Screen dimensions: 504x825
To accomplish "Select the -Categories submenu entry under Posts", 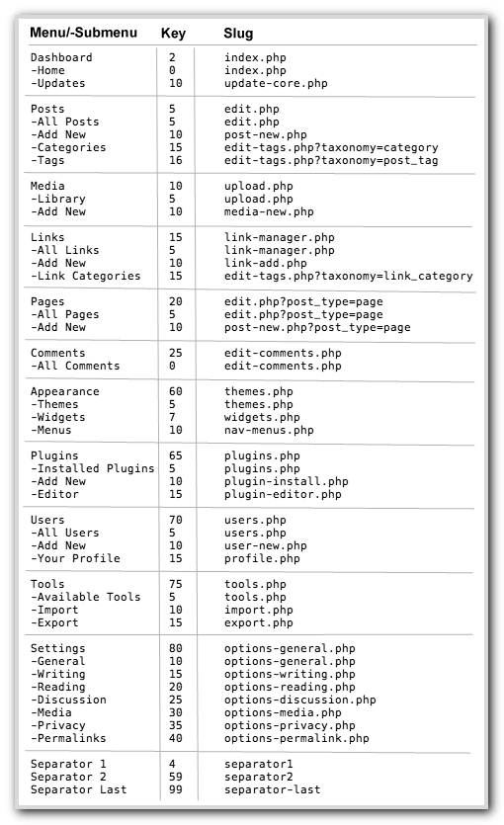I will tap(68, 147).
